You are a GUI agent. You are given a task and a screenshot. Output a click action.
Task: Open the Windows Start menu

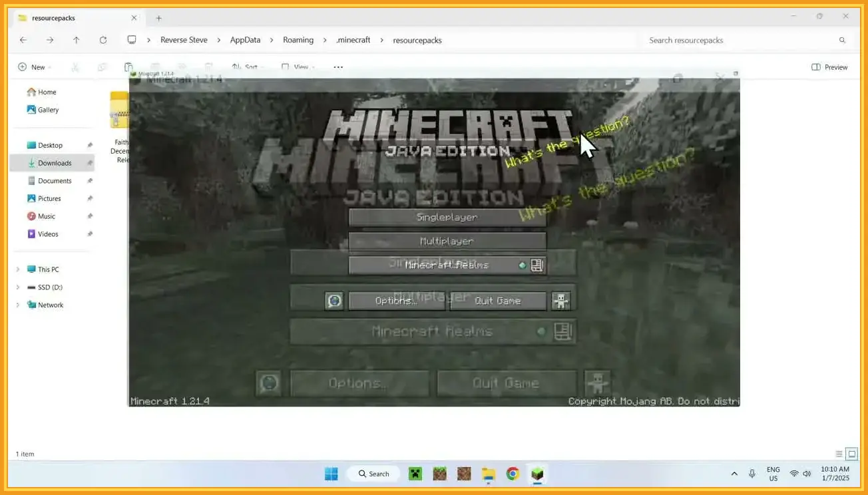(331, 474)
